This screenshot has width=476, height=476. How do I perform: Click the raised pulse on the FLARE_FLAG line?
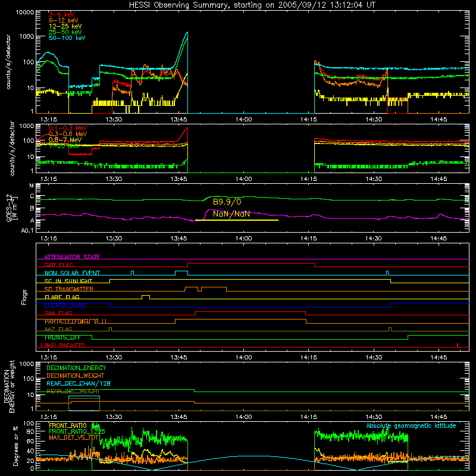tap(146, 296)
